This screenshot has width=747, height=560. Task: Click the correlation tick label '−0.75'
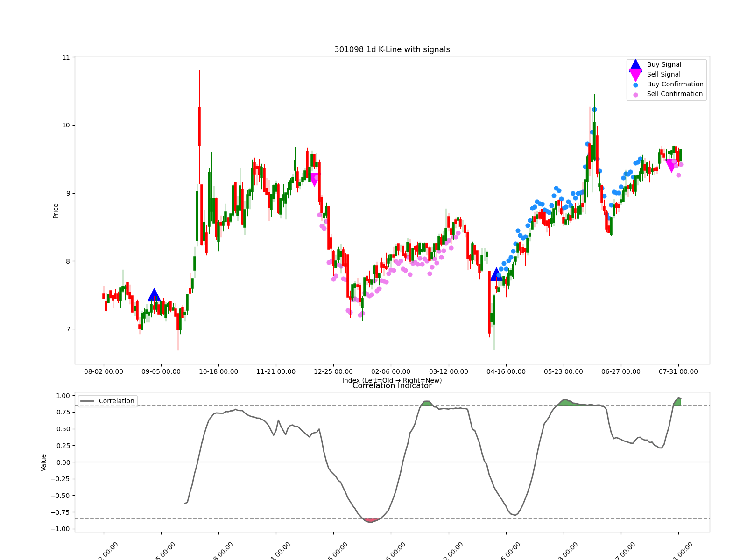click(x=60, y=512)
